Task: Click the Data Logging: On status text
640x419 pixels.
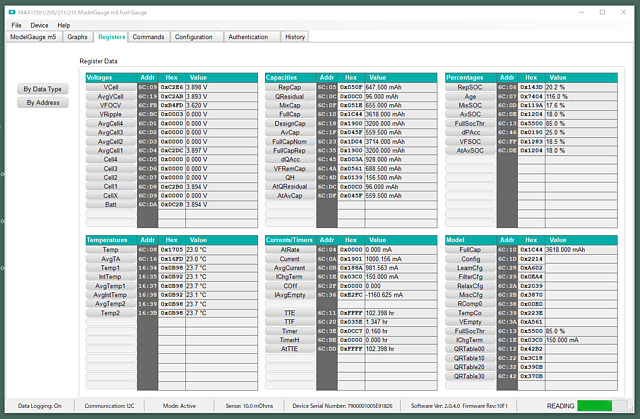Action: pyautogui.click(x=40, y=406)
